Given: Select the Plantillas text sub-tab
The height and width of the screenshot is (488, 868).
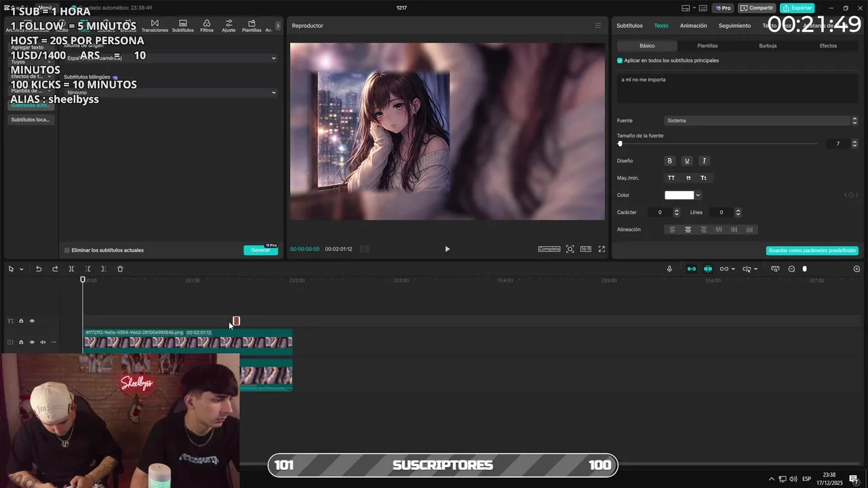Looking at the screenshot, I should pos(707,46).
